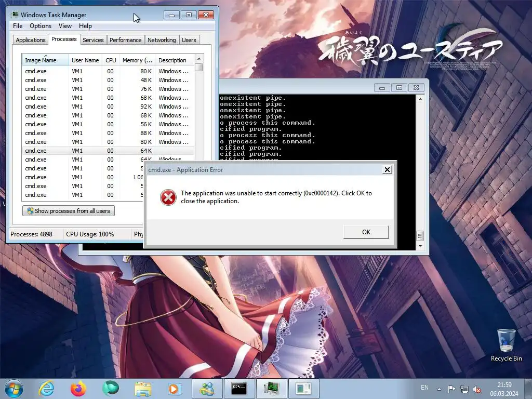Click OK in the Application Error dialog
Viewport: 532px width, 399px height.
pyautogui.click(x=366, y=232)
